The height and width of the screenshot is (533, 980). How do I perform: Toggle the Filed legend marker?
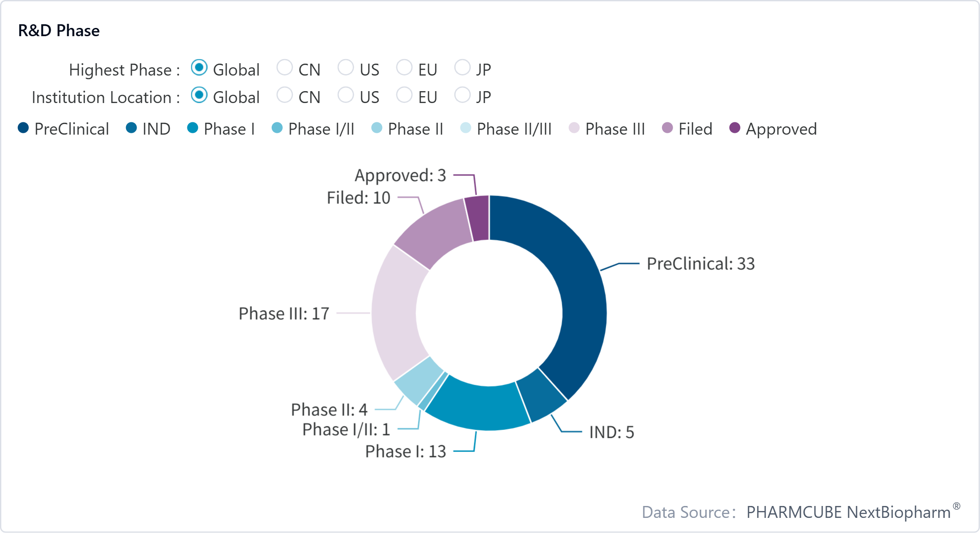(x=668, y=128)
